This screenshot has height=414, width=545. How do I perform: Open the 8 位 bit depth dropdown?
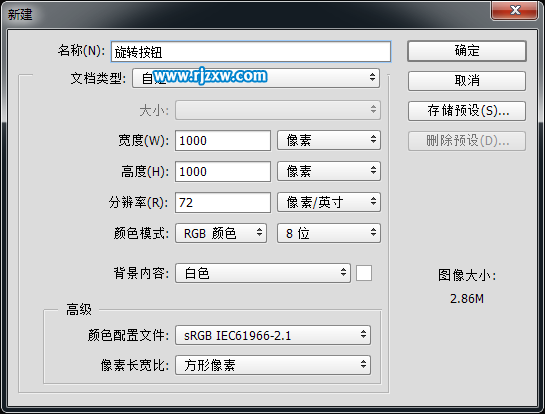pyautogui.click(x=329, y=233)
